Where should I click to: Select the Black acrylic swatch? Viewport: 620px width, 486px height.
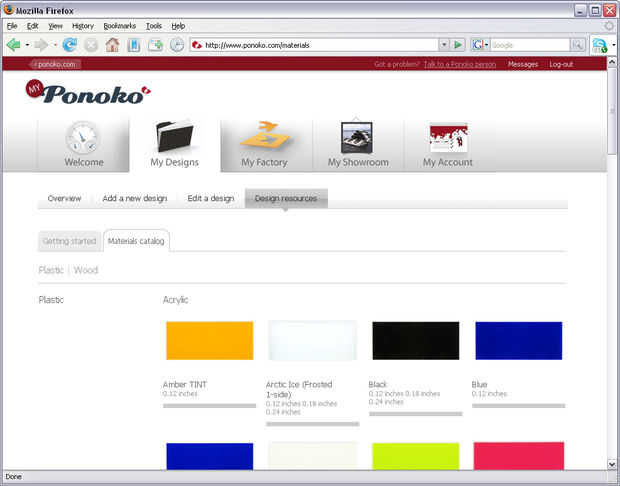[x=416, y=340]
